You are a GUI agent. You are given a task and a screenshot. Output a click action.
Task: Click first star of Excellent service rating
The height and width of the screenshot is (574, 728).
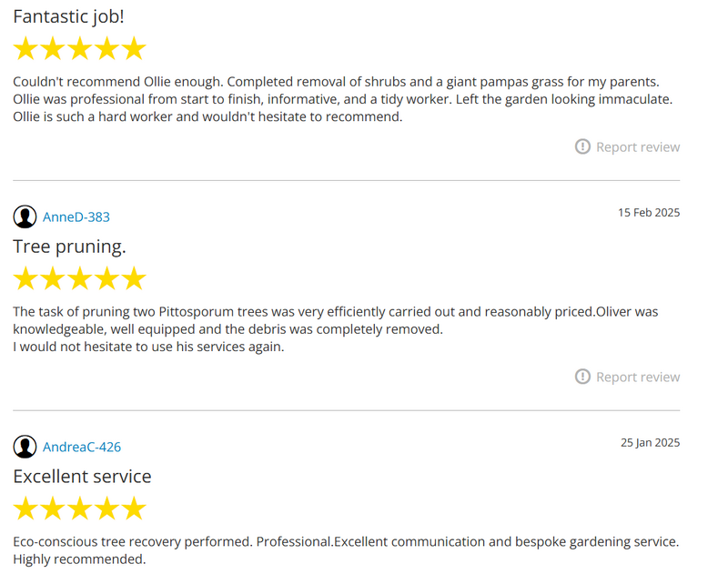(25, 509)
